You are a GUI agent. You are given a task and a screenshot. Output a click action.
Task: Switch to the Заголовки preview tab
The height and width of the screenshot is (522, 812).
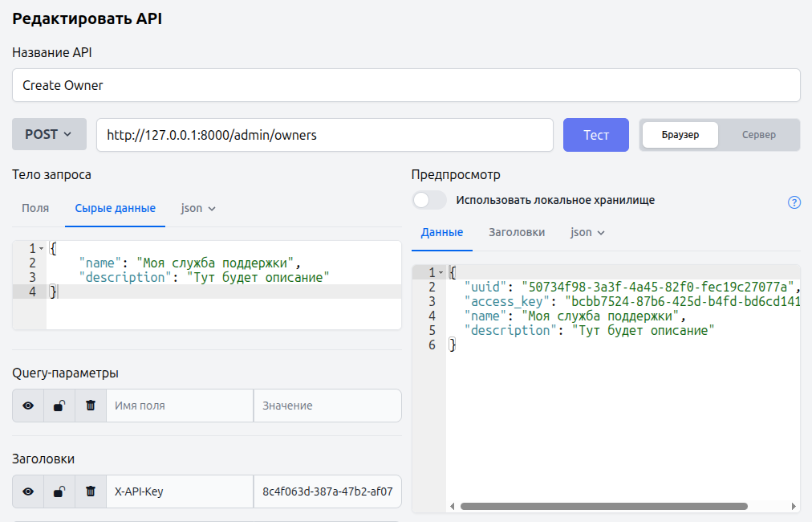pyautogui.click(x=517, y=232)
